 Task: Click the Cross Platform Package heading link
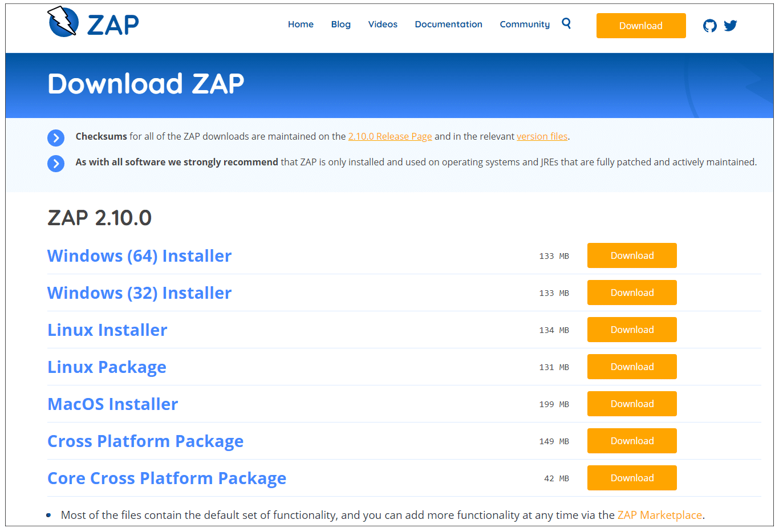(x=145, y=441)
